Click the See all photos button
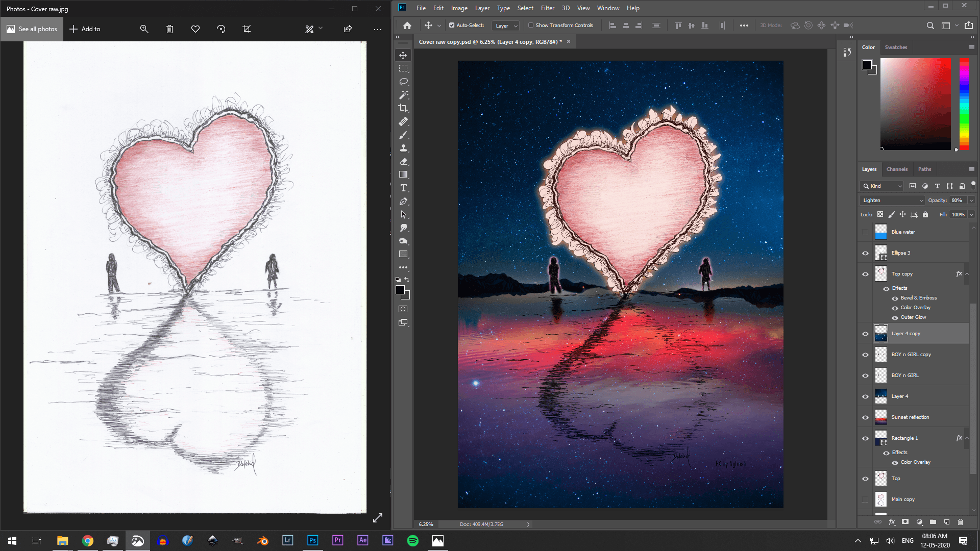Viewport: 980px width, 551px height. click(x=32, y=29)
